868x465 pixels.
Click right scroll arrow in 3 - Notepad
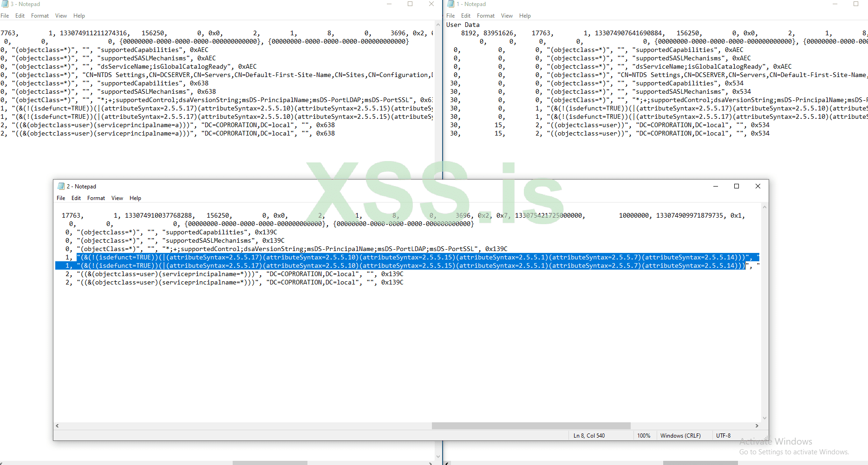pyautogui.click(x=431, y=463)
